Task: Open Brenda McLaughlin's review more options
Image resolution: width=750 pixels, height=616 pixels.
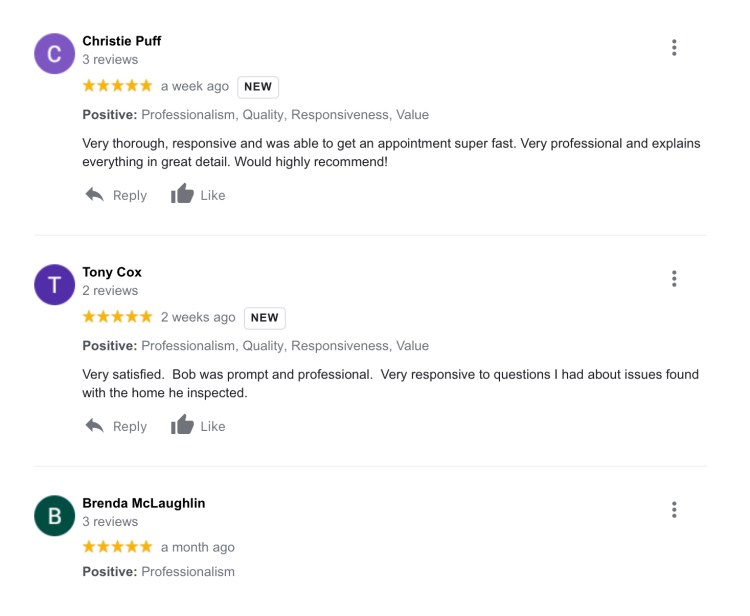Action: [x=674, y=510]
